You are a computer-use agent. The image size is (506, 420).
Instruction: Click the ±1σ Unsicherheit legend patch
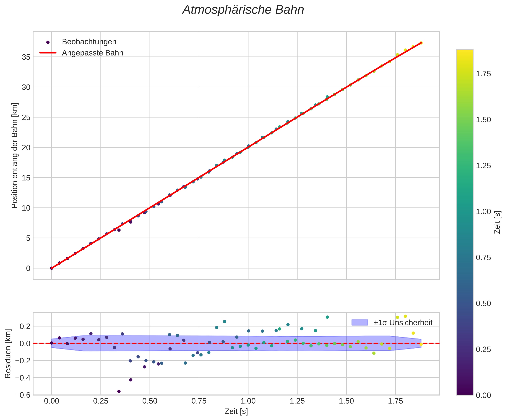click(360, 323)
